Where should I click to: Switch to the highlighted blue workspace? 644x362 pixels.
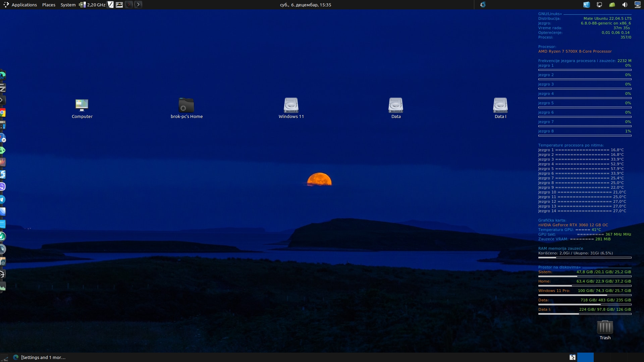(x=585, y=357)
